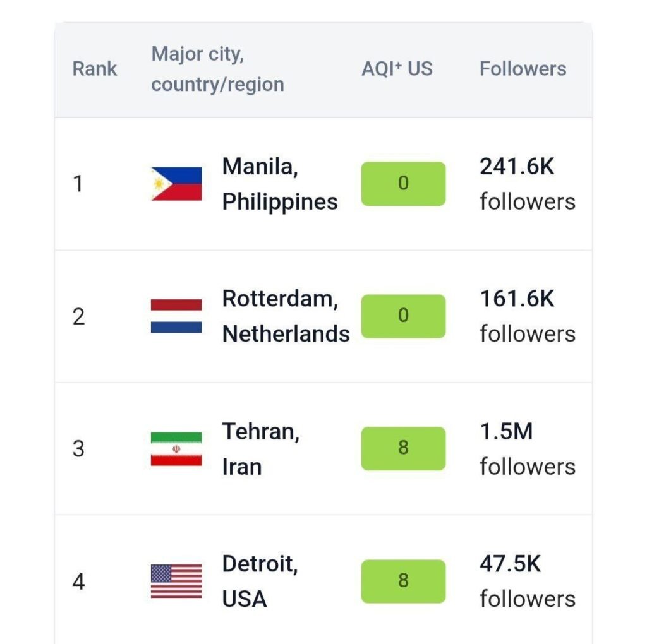This screenshot has height=644, width=647.
Task: Click the 1.5M followers text
Action: coord(527,449)
